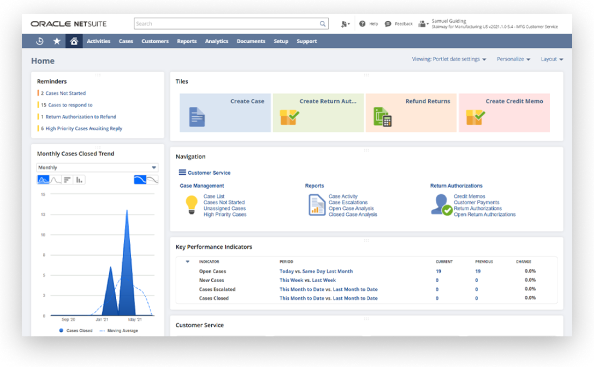Click the Create Case document tile
The image size is (594, 367).
225,113
